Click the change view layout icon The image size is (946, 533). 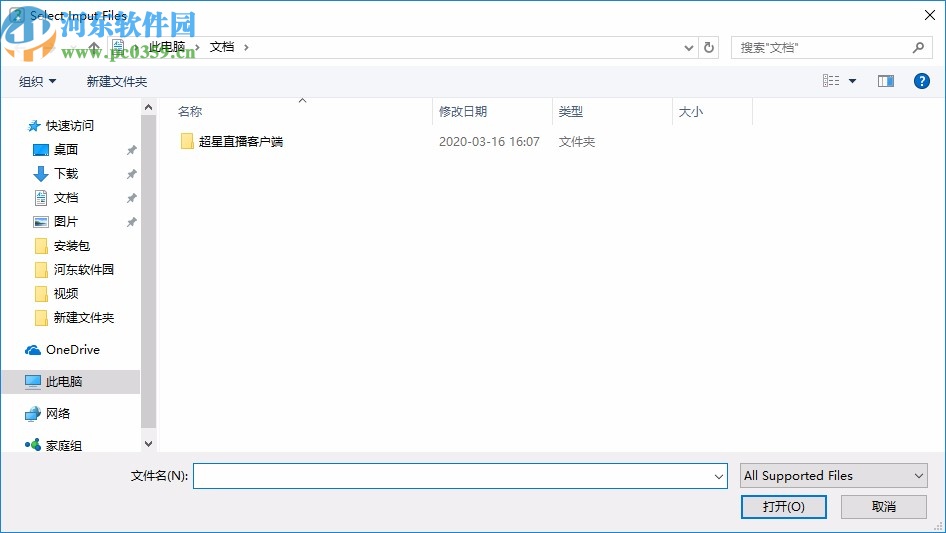pos(831,81)
